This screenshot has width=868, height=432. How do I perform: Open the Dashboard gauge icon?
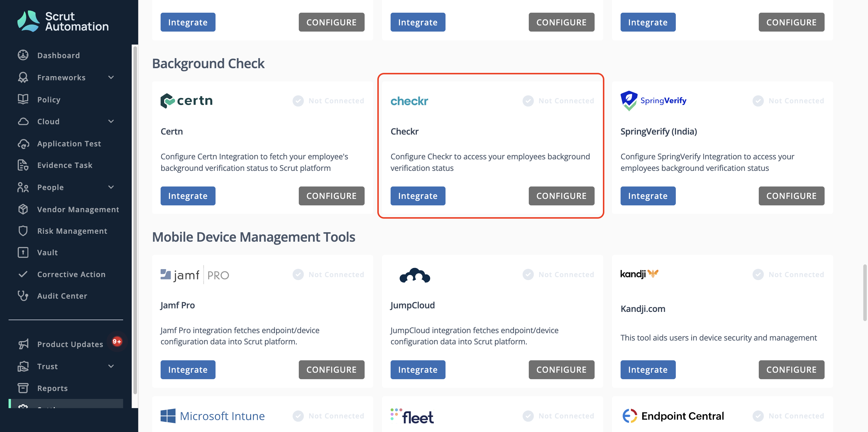point(23,55)
